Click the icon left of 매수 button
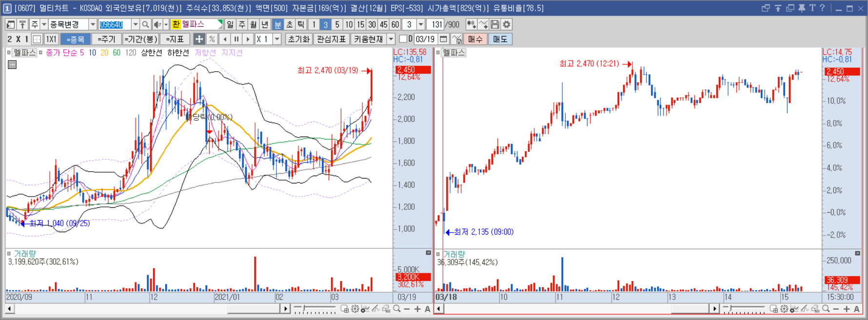 [x=456, y=39]
